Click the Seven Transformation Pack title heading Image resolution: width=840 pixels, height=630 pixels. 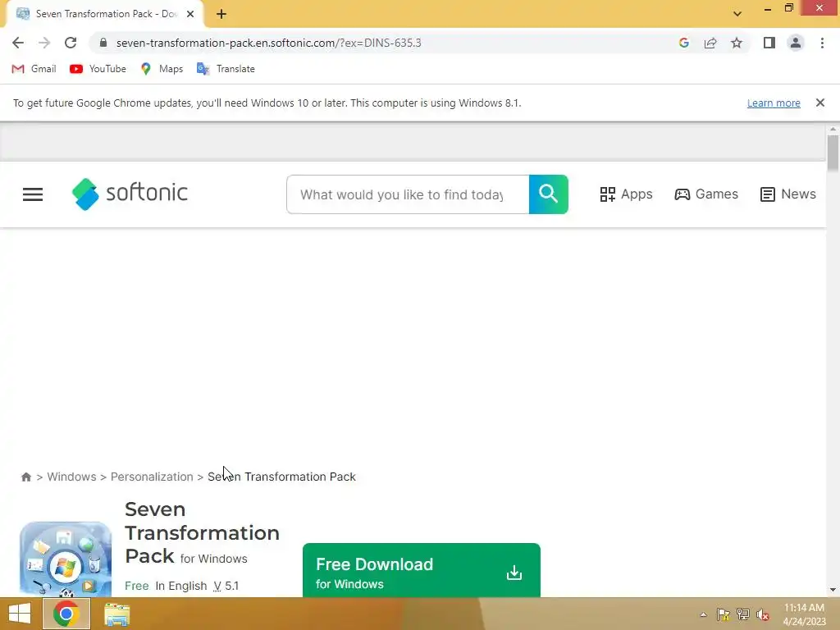coord(202,532)
